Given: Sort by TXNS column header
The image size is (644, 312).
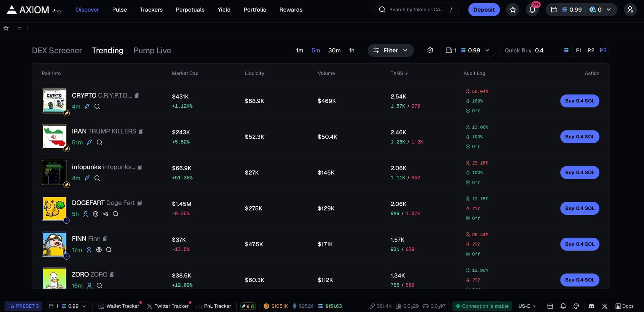Looking at the screenshot, I should pyautogui.click(x=399, y=73).
